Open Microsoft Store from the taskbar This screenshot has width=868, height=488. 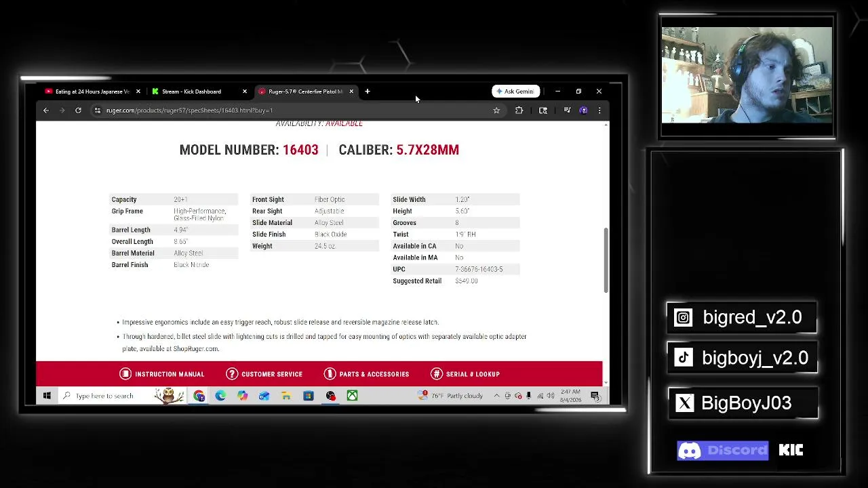point(308,396)
